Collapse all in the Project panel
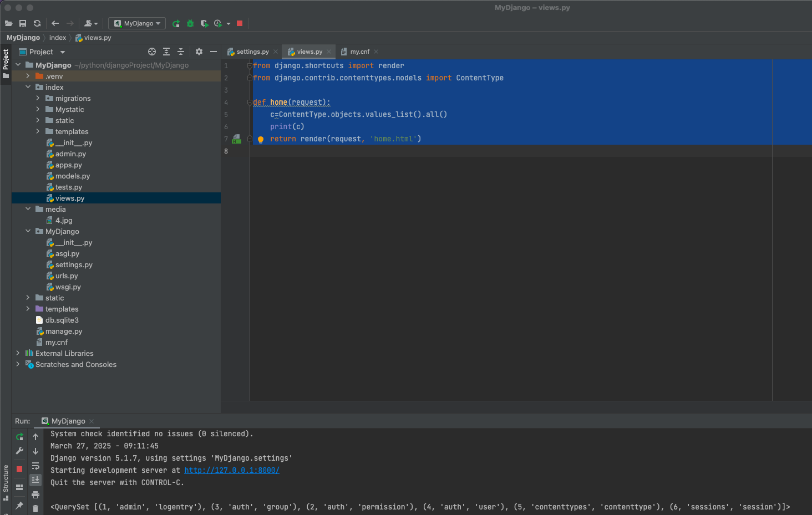The height and width of the screenshot is (515, 812). 181,52
